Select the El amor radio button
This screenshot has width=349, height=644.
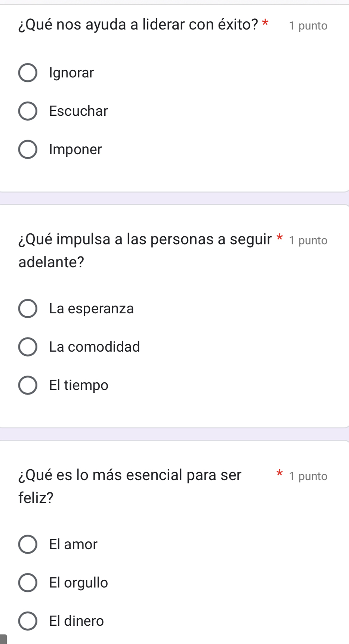[x=28, y=544]
